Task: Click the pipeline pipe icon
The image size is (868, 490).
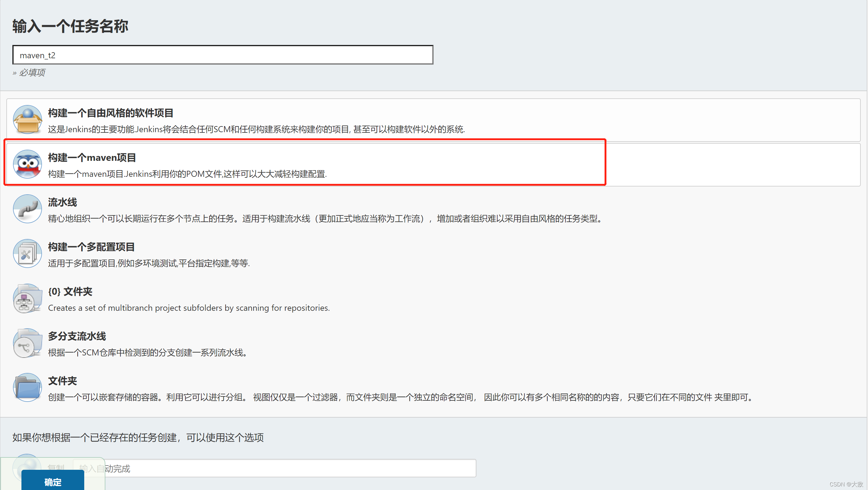Action: tap(27, 209)
